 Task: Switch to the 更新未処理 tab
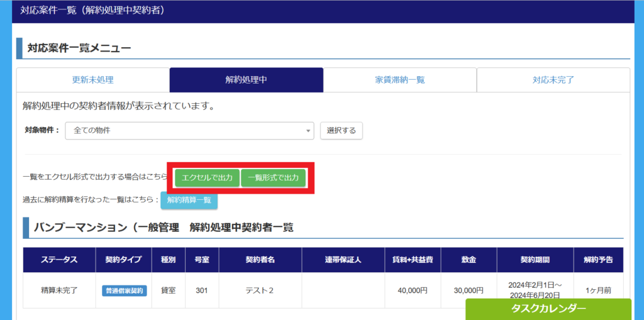click(92, 80)
